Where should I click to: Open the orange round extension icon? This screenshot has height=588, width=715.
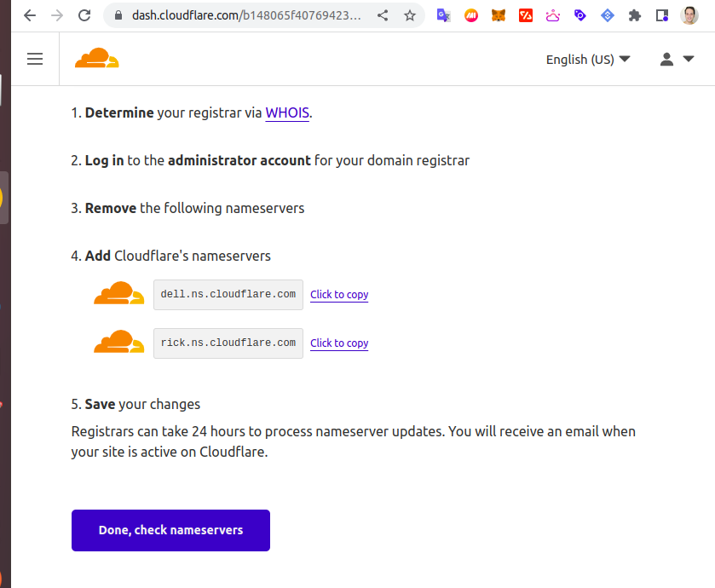pyautogui.click(x=471, y=16)
